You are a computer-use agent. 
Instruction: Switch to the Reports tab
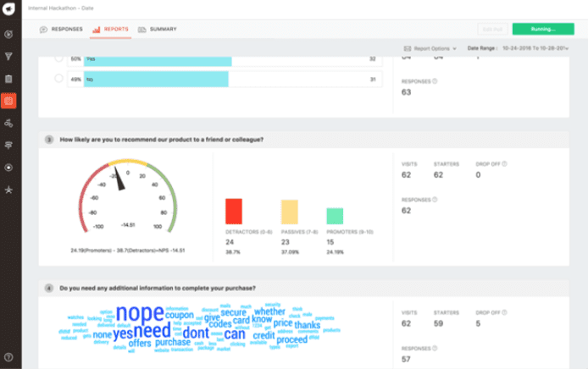point(111,30)
